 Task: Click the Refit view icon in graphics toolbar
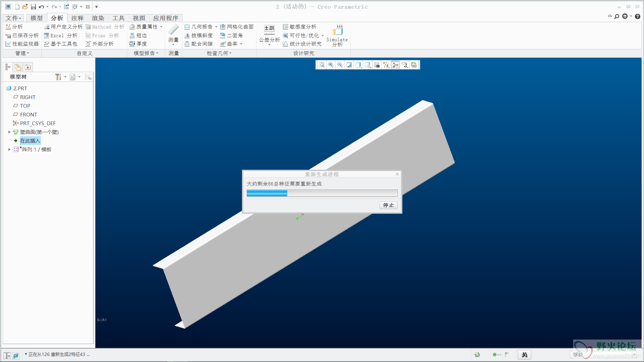tap(322, 65)
